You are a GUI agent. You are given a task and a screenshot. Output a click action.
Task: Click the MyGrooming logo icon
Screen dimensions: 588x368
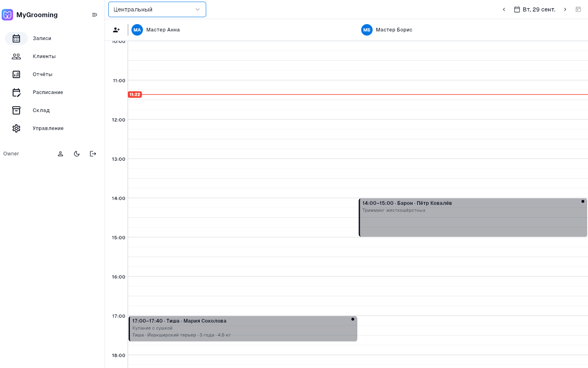coord(7,15)
